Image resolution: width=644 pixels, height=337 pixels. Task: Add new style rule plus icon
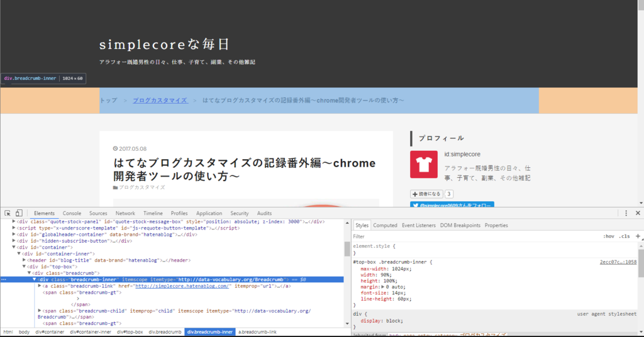638,236
